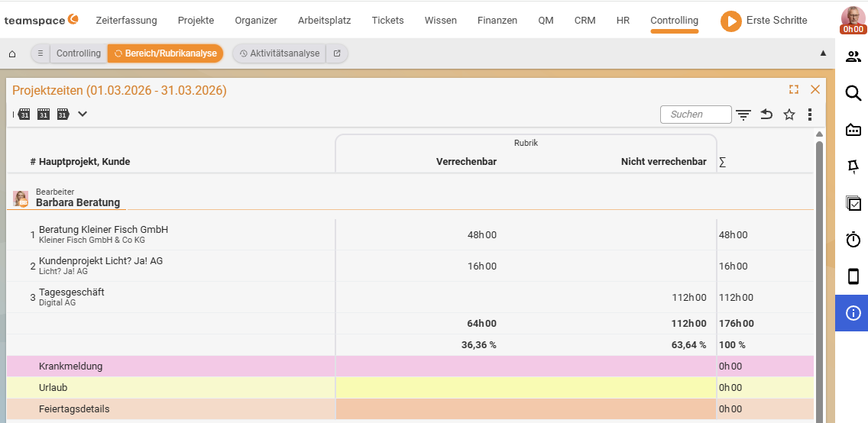868x423 pixels.
Task: Click the Feiertagsdetails row label
Action: tap(74, 409)
